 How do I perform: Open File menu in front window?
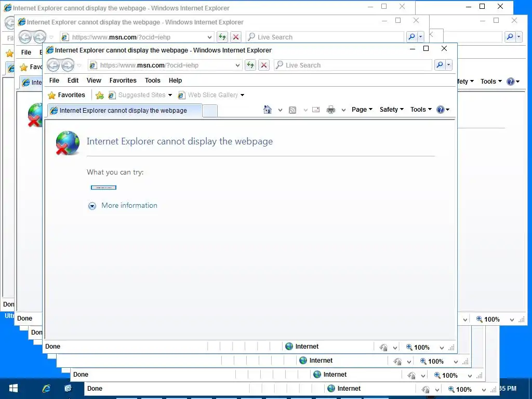[54, 81]
